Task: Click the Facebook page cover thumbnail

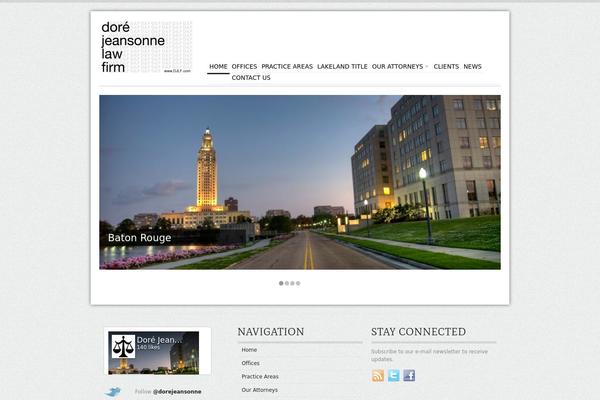Action: 153,353
